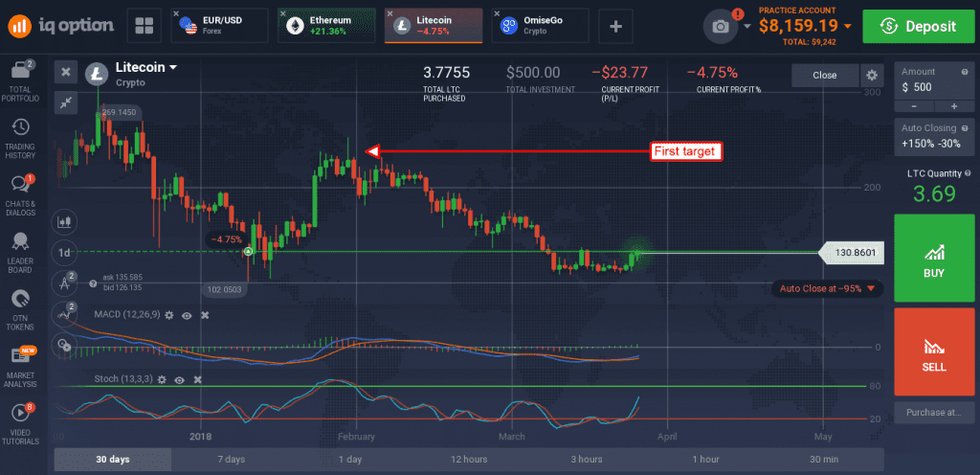This screenshot has width=980, height=475.
Task: Click the Close position button
Action: 824,76
